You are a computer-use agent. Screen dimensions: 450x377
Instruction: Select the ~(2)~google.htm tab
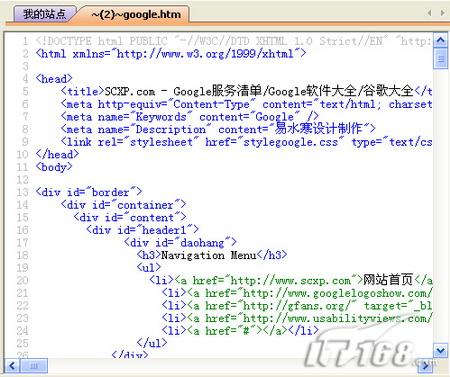pyautogui.click(x=136, y=14)
